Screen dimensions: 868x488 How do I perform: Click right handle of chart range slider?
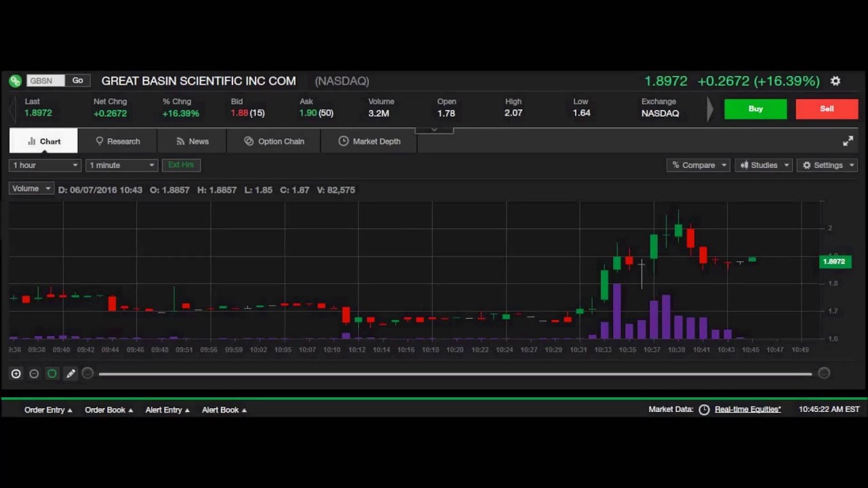tap(824, 373)
